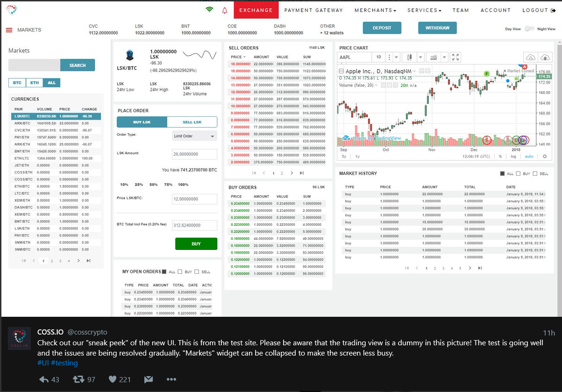
Task: Go to next page of Market History
Action: 470,268
